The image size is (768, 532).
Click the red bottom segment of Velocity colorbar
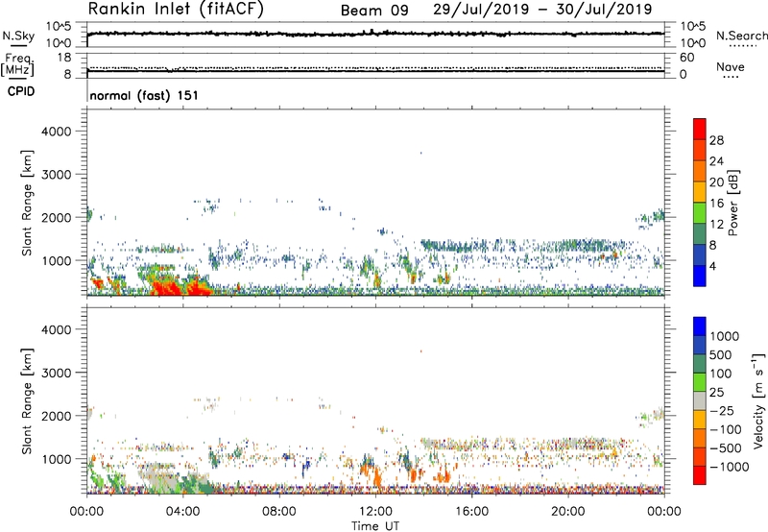click(700, 475)
